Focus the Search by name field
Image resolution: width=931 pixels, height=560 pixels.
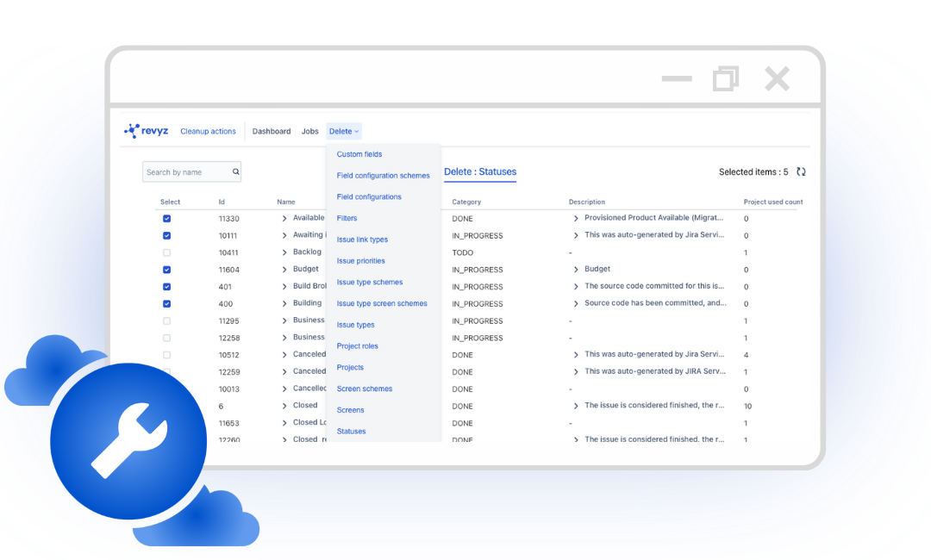pyautogui.click(x=185, y=172)
